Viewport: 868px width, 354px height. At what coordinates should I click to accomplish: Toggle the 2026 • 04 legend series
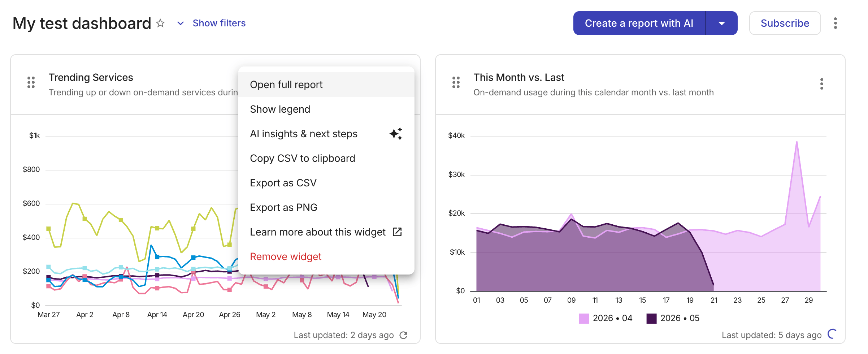[x=606, y=318]
